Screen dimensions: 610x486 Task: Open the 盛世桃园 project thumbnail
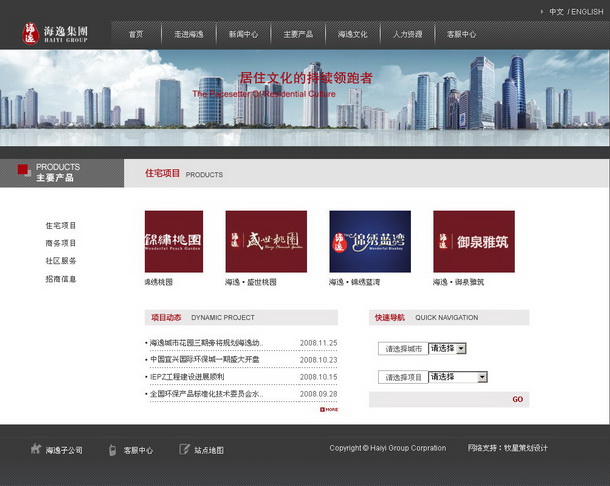266,241
